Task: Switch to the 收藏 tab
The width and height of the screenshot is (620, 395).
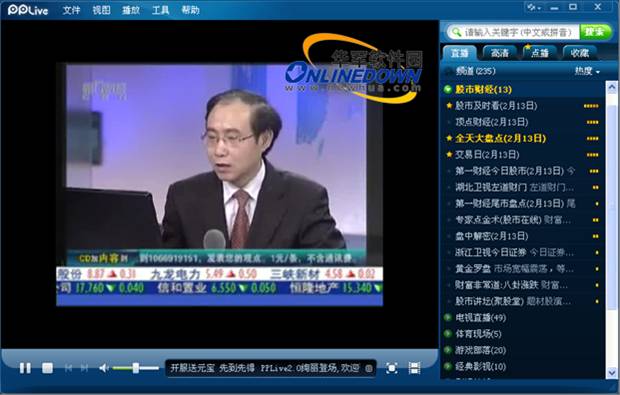Action: pos(579,53)
